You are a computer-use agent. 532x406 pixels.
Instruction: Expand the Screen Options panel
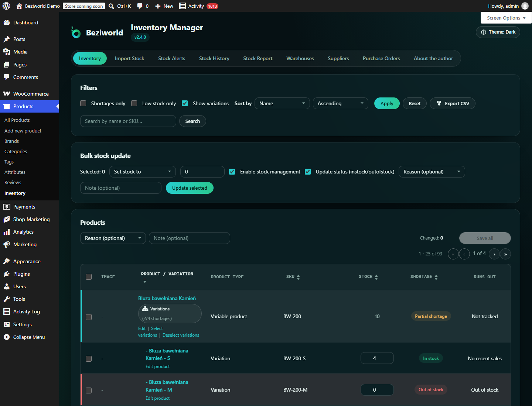coord(506,18)
